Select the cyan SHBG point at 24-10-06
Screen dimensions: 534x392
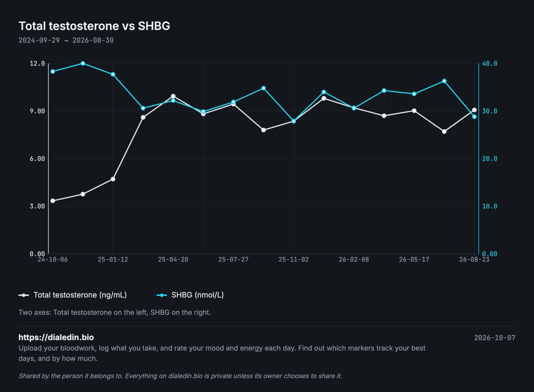pyautogui.click(x=53, y=71)
